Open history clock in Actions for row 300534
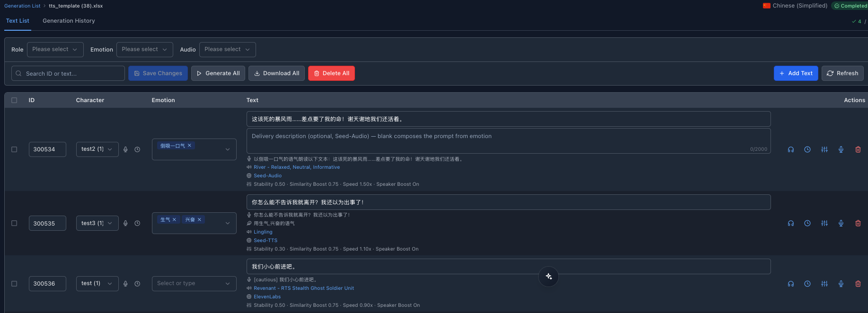 (x=807, y=149)
